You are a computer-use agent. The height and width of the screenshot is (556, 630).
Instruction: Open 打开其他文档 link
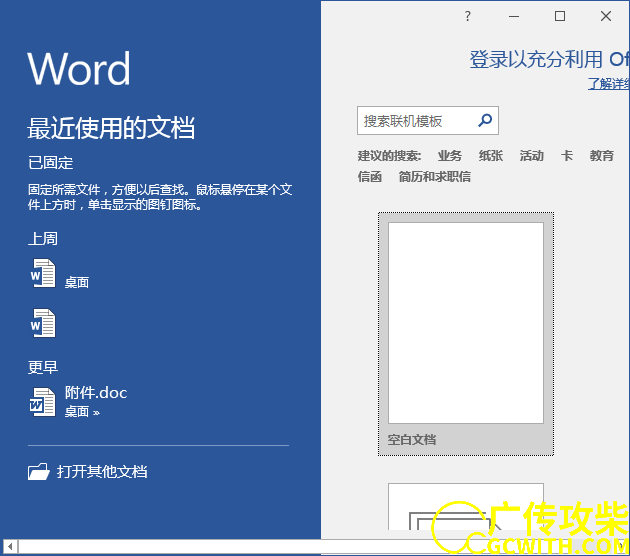(102, 472)
